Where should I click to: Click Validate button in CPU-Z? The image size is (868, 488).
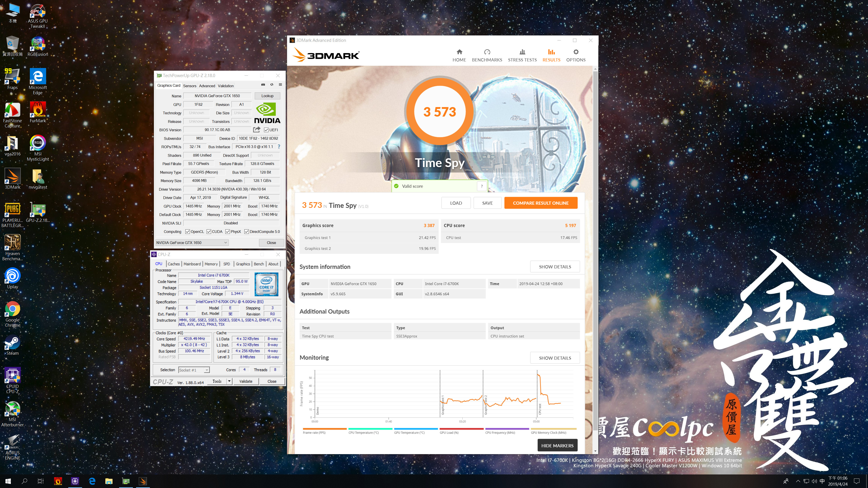point(246,381)
